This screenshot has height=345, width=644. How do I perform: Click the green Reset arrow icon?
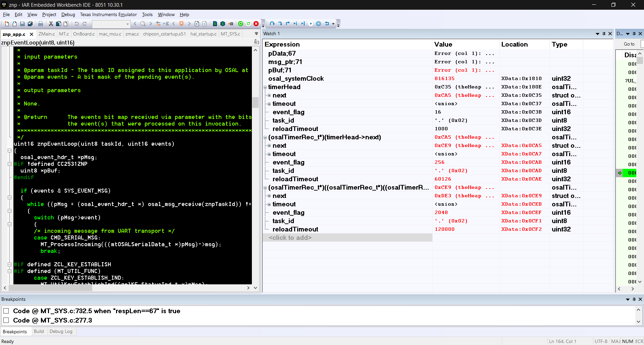coord(249,24)
